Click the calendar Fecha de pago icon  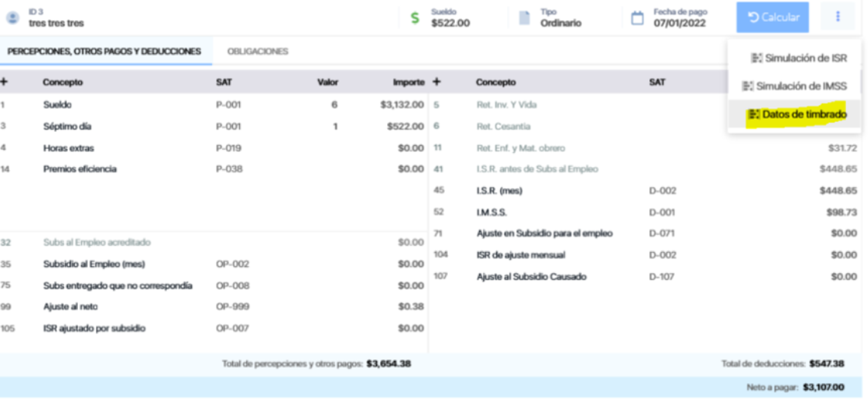coord(637,18)
